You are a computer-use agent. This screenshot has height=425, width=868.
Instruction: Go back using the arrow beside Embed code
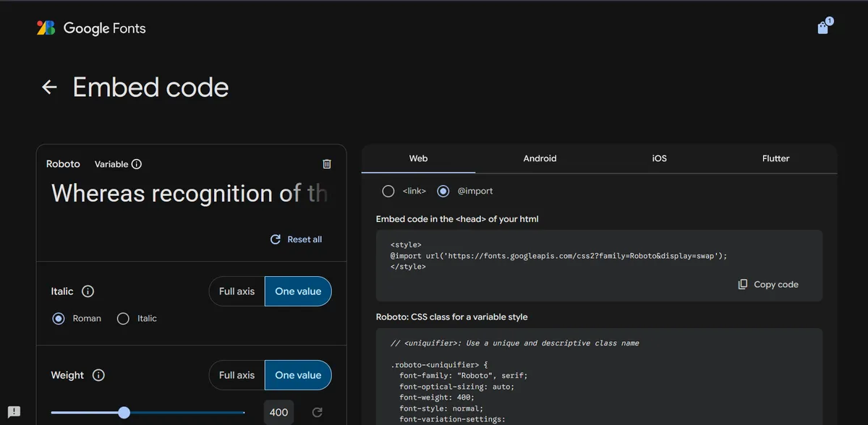49,87
